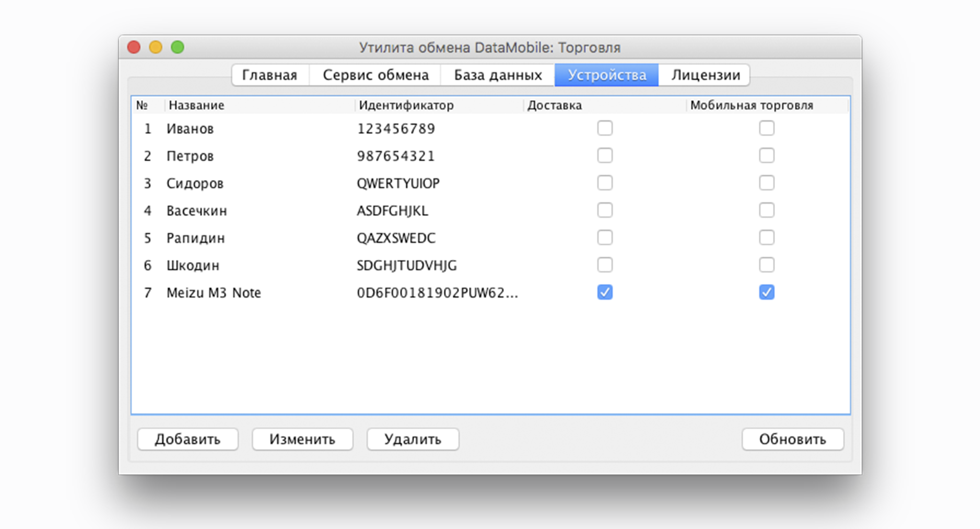Click the Идентификатор column header

(x=406, y=105)
